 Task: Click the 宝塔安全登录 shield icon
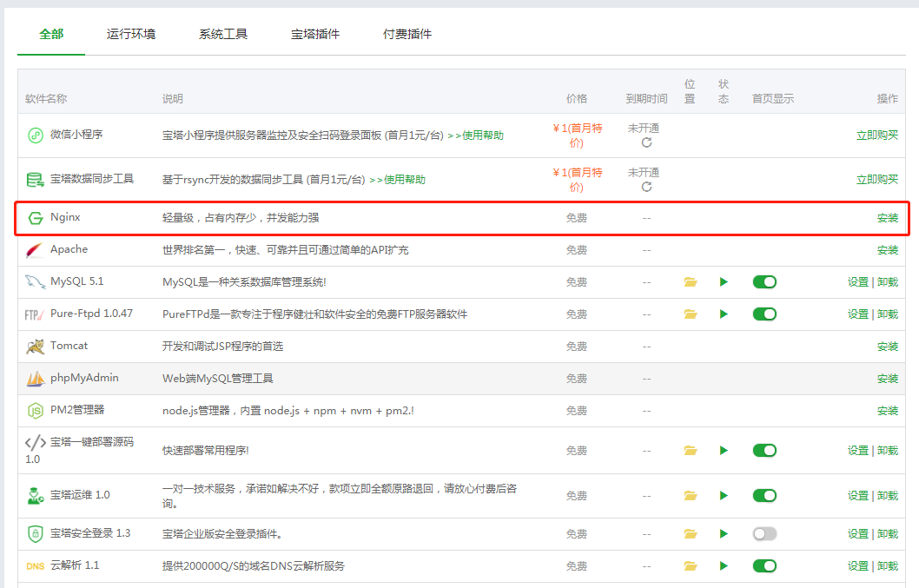[36, 534]
